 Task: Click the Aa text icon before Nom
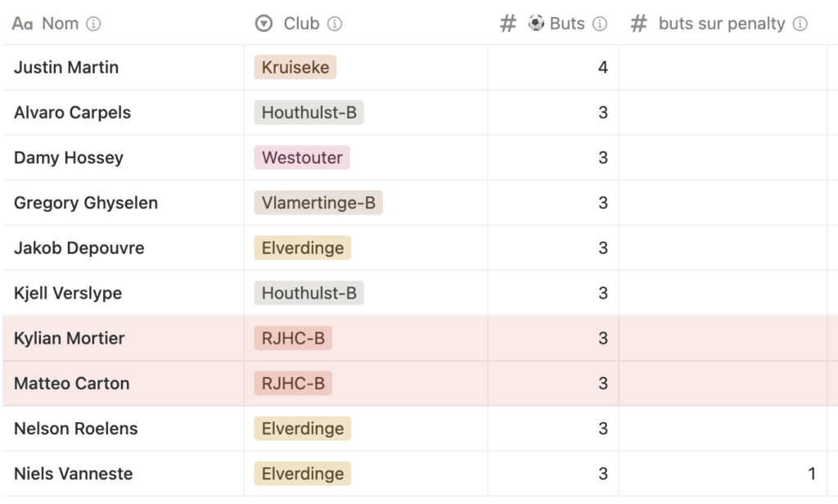pyautogui.click(x=22, y=24)
